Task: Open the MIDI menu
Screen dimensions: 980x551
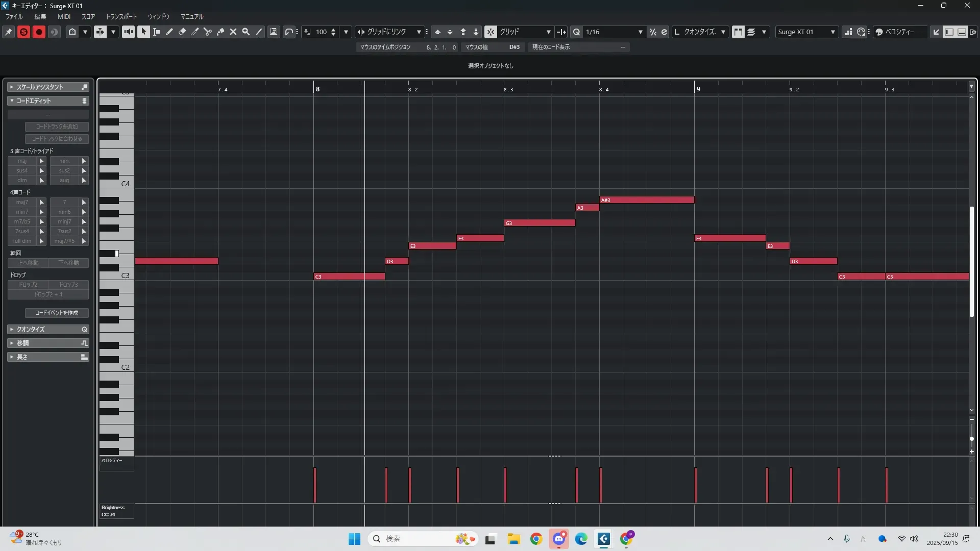Action: (x=64, y=16)
